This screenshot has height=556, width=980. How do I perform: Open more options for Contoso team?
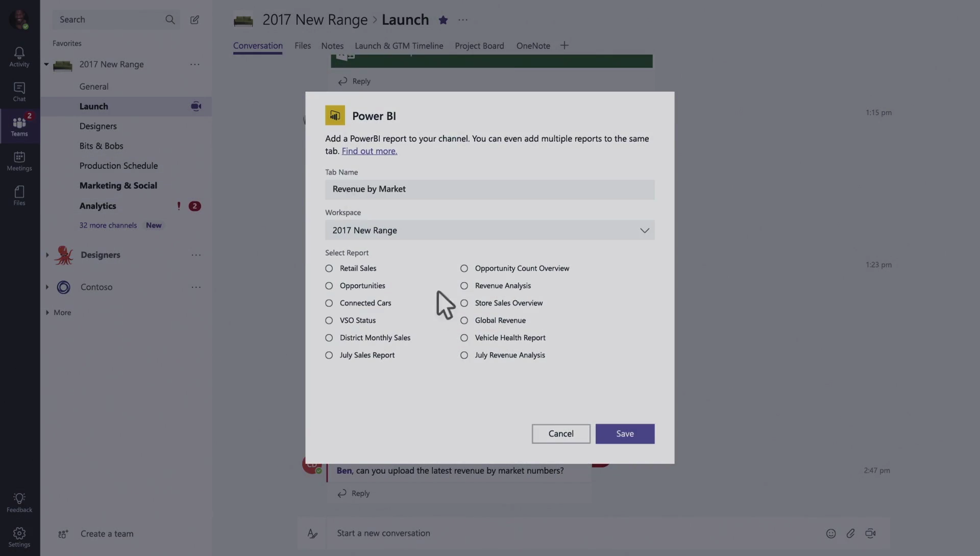click(x=196, y=287)
